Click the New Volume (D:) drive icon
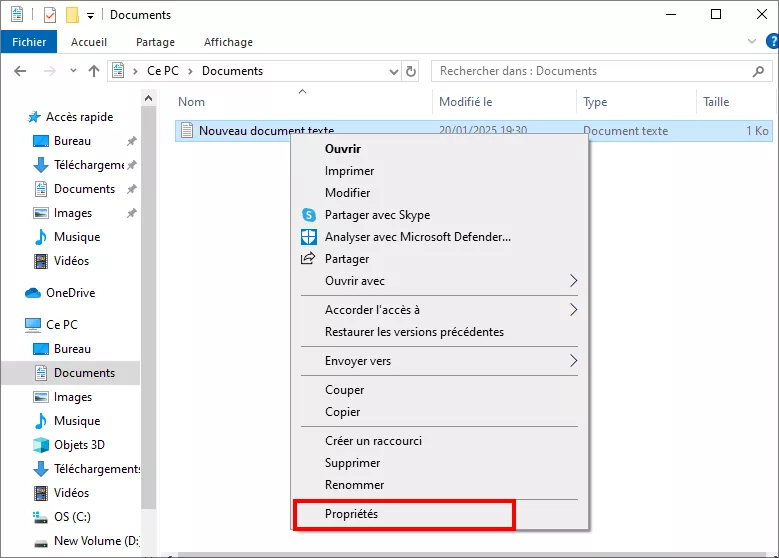The image size is (779, 558). click(x=41, y=543)
